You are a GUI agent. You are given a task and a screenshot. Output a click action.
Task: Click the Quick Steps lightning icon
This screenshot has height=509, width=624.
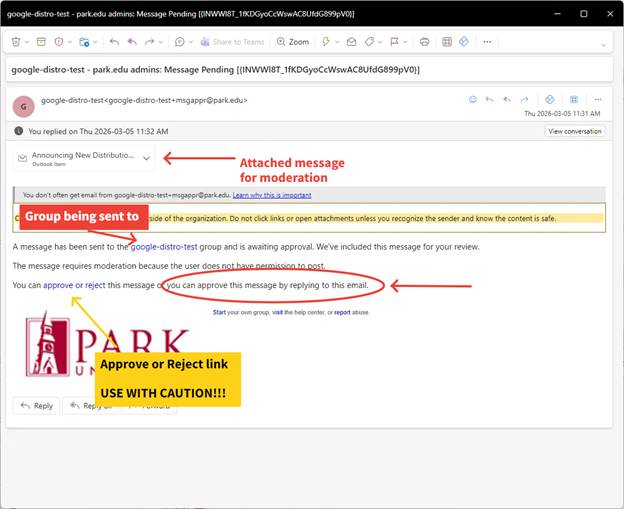[x=326, y=42]
